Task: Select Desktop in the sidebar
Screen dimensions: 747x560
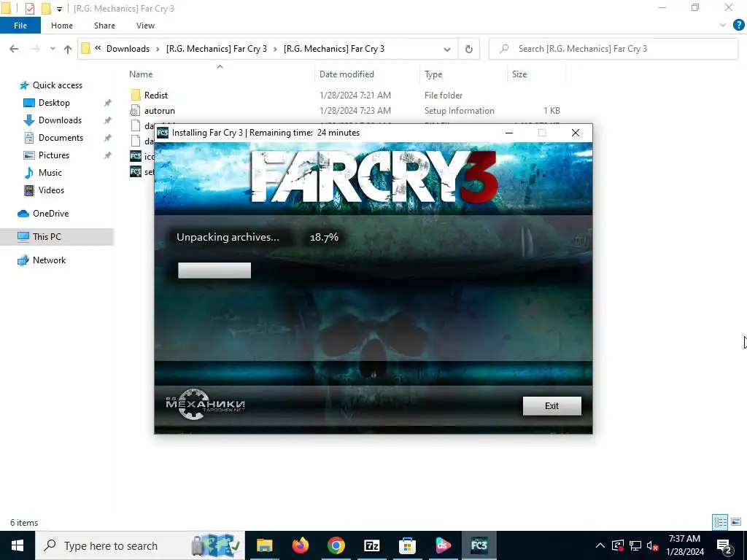Action: point(54,103)
